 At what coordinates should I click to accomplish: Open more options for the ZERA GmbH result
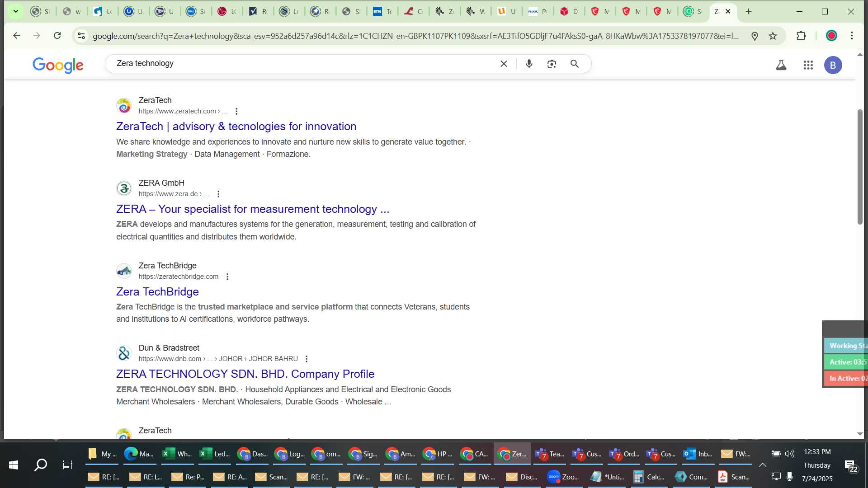(x=218, y=194)
